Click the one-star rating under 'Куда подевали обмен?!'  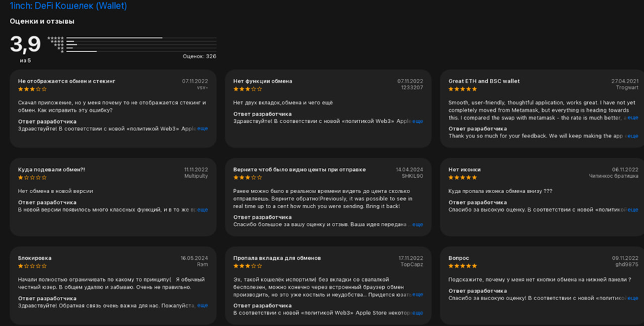(x=32, y=178)
